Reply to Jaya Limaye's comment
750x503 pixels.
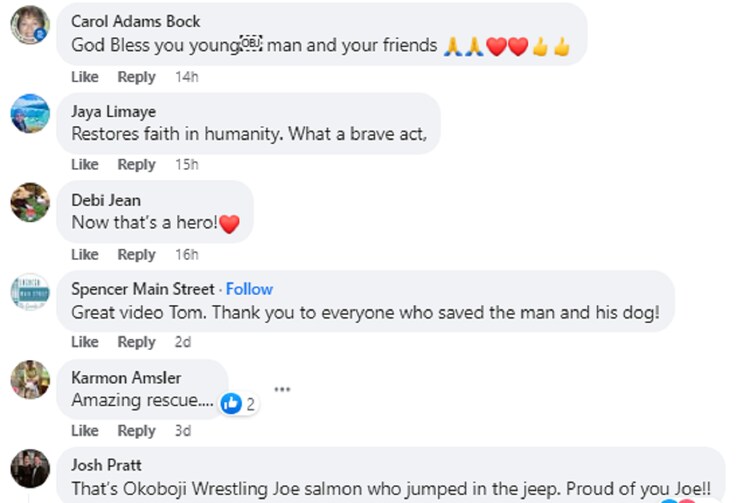[136, 165]
